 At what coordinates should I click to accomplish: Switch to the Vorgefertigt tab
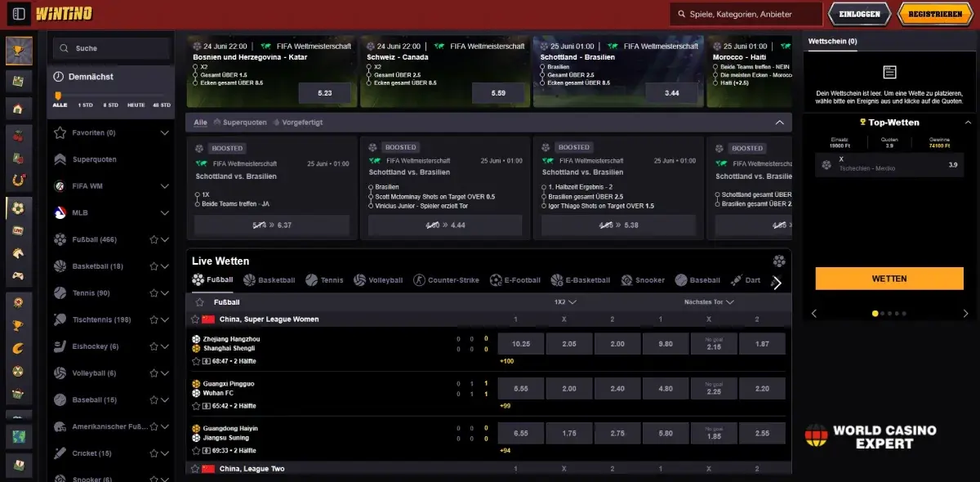[x=298, y=123]
